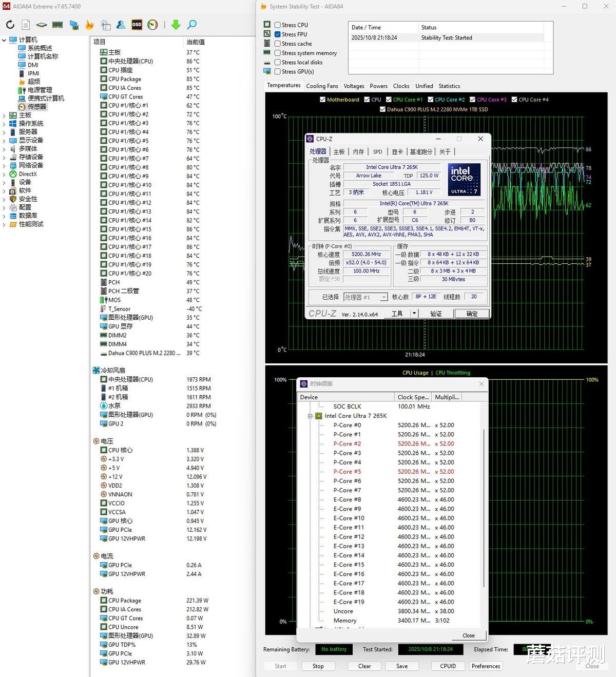Screen dimensions: 616x677
Task: Click Close button in clock frequency window
Action: pos(468,635)
